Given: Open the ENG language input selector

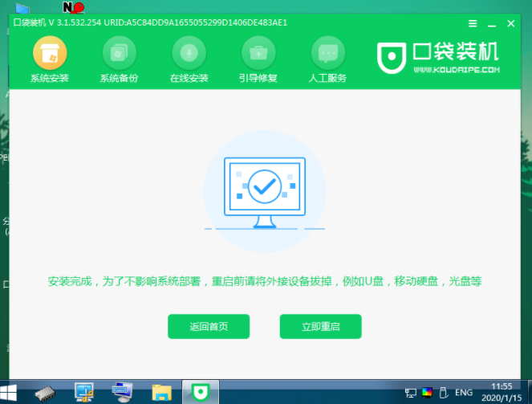Looking at the screenshot, I should [x=464, y=393].
